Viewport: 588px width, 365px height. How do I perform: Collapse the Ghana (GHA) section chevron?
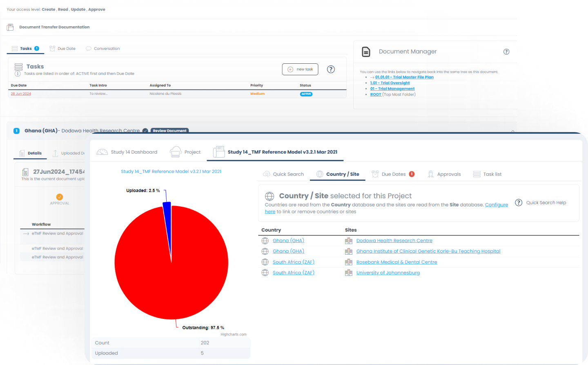[512, 131]
